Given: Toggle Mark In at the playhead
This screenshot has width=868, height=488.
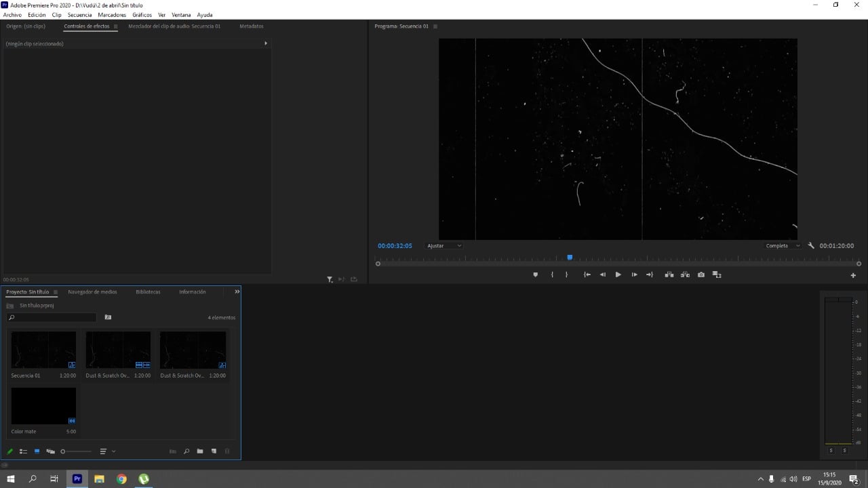Looking at the screenshot, I should pos(551,274).
